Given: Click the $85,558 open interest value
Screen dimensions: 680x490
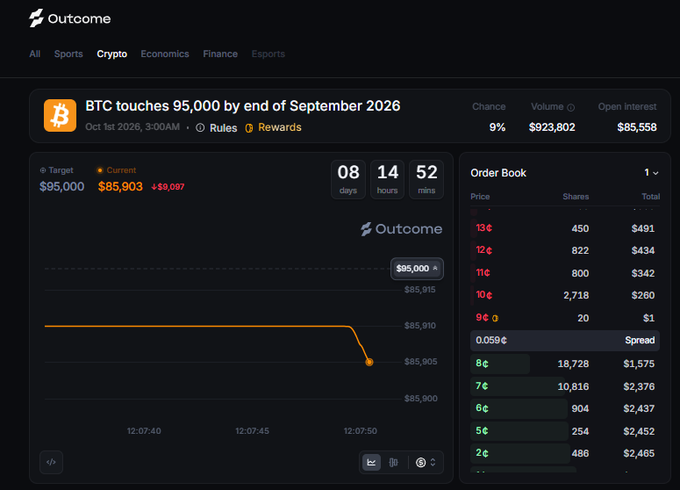Looking at the screenshot, I should 637,127.
